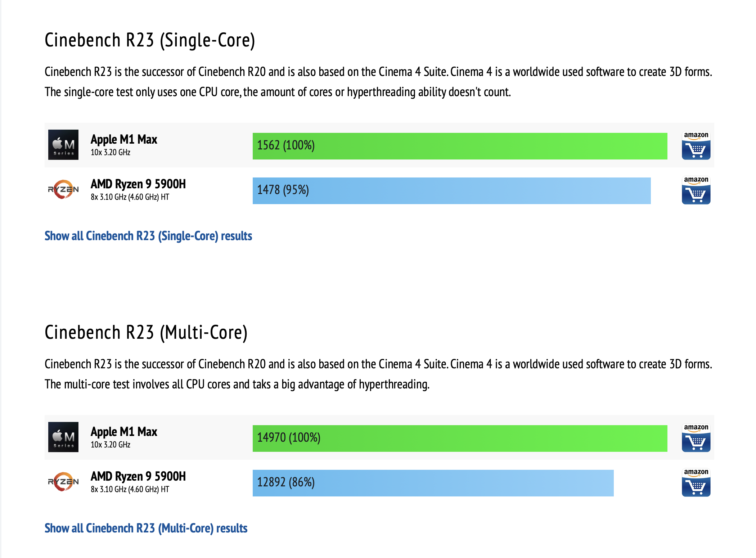Open Amazon cart for multi-core Ryzen 9 5900H
Screen dimensions: 756x558
pos(696,482)
